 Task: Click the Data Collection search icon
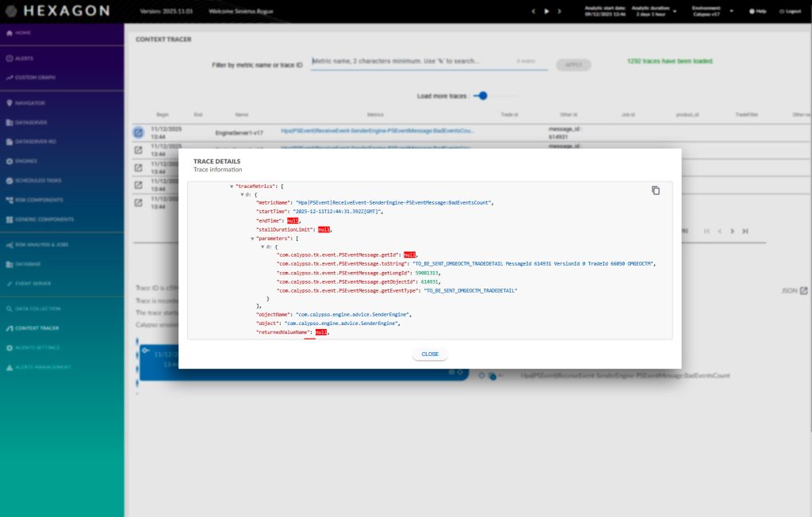(9, 308)
